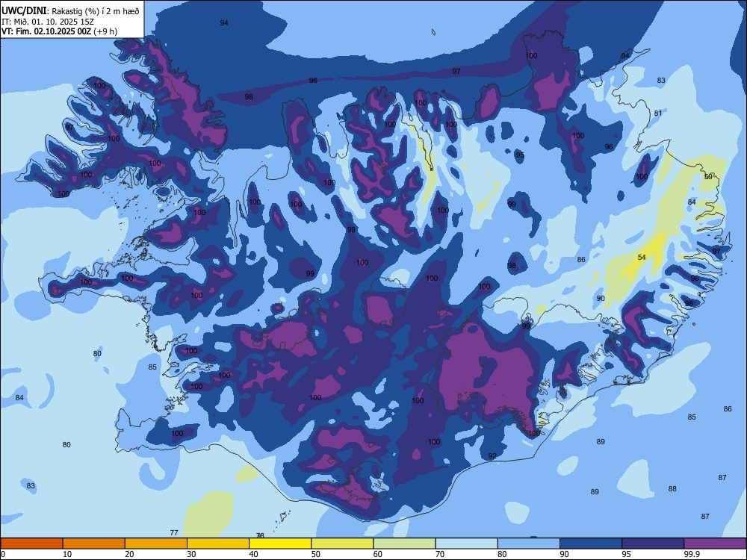Viewport: 747px width, 560px height.
Task: Click the 81 value in the northeast
Action: 658,113
